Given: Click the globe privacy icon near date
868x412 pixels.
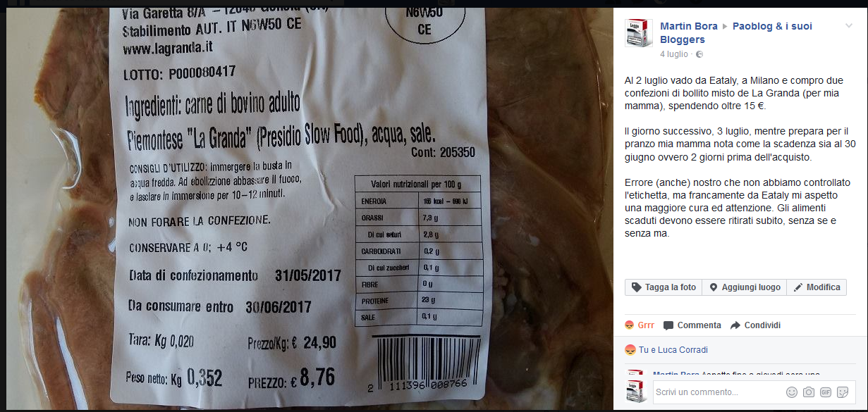Looking at the screenshot, I should click(699, 54).
